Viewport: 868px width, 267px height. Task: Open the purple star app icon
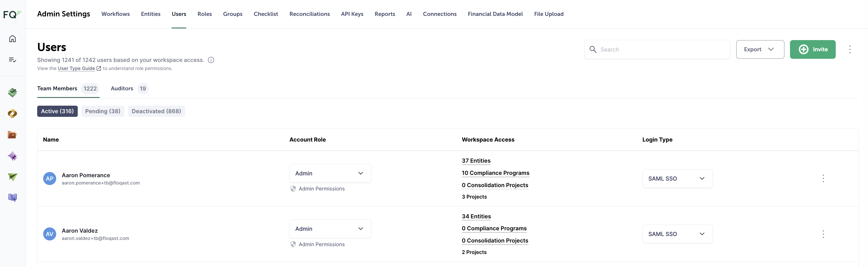tap(12, 156)
